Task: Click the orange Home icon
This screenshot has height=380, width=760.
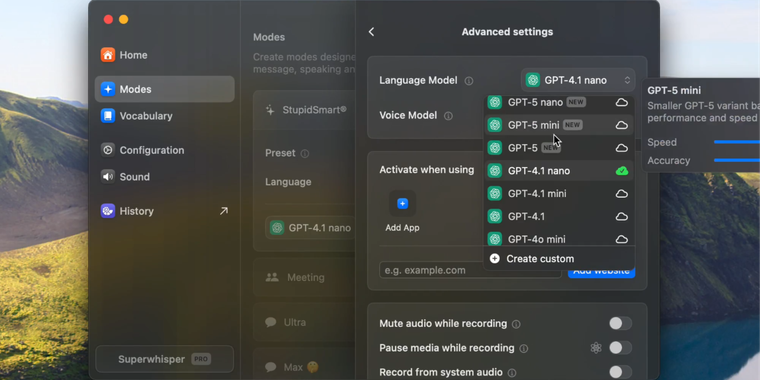Action: (x=108, y=55)
